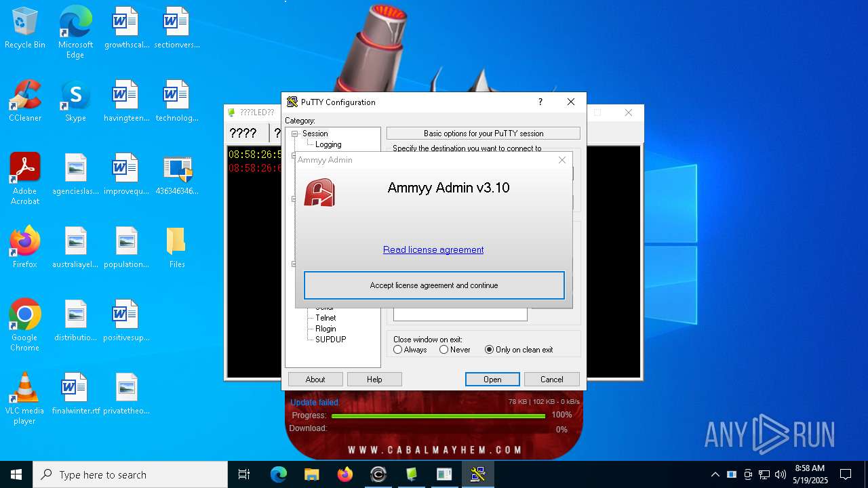Open the technolog Word document icon
Viewport: 868px width, 488px height.
coord(176,102)
